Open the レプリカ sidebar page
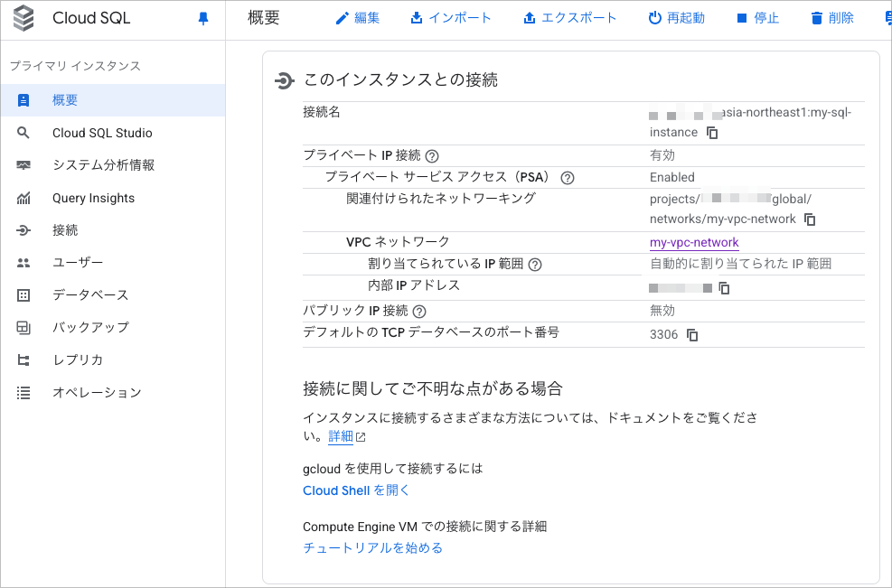Image resolution: width=892 pixels, height=588 pixels. [x=113, y=360]
